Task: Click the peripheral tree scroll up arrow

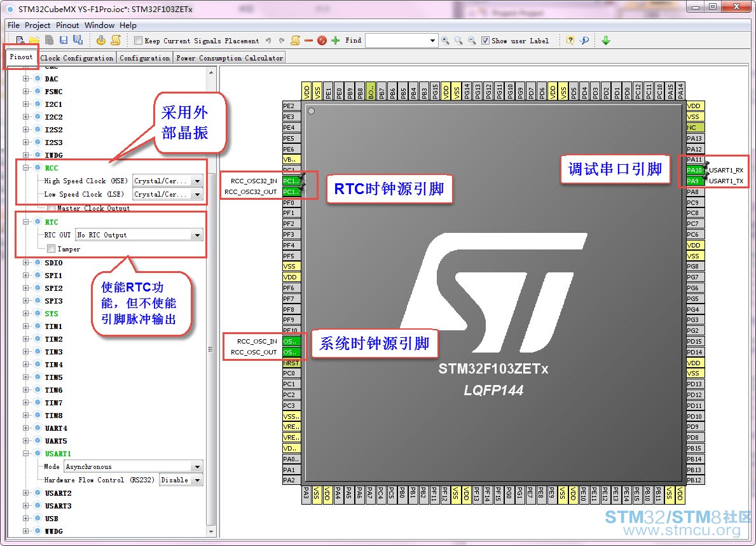Action: [x=211, y=73]
